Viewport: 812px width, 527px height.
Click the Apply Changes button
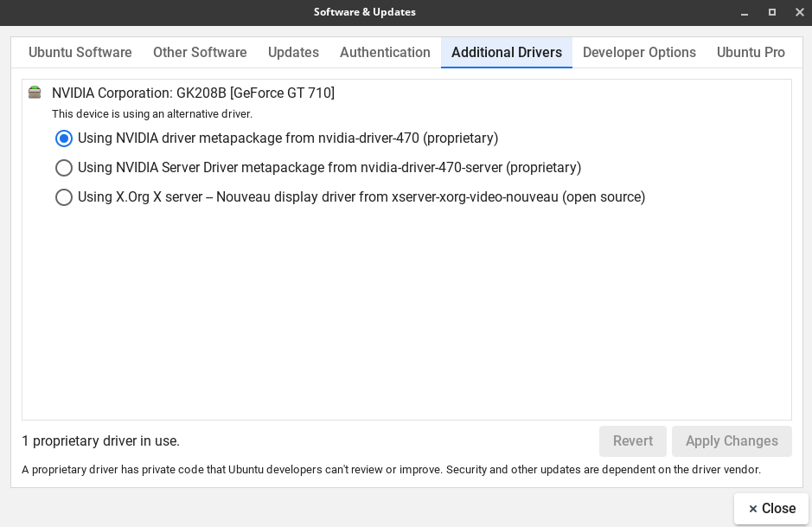click(732, 441)
